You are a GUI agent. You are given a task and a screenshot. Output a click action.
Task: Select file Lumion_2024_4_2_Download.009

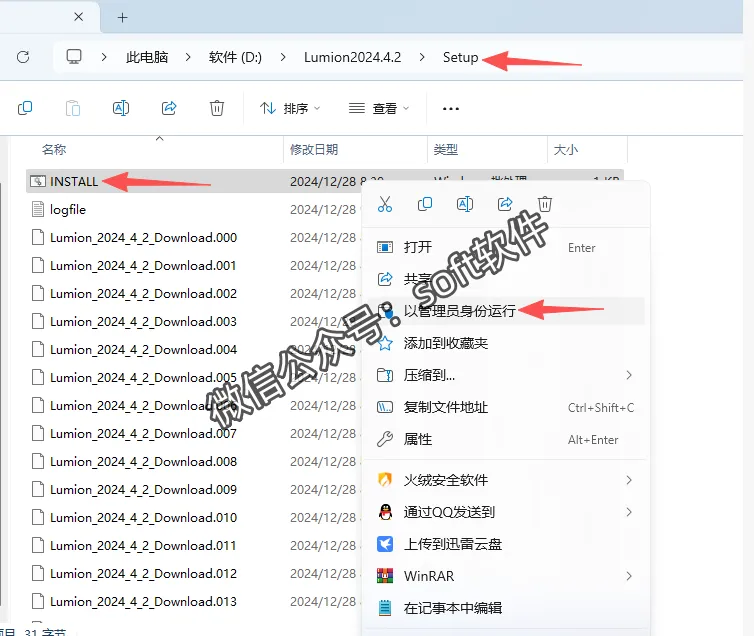(143, 489)
